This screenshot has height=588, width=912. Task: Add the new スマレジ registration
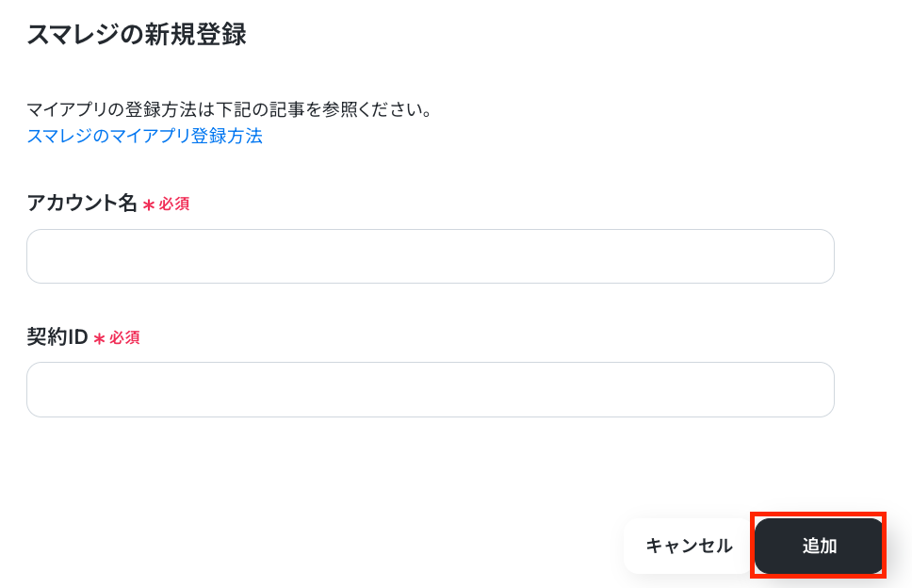coord(819,546)
